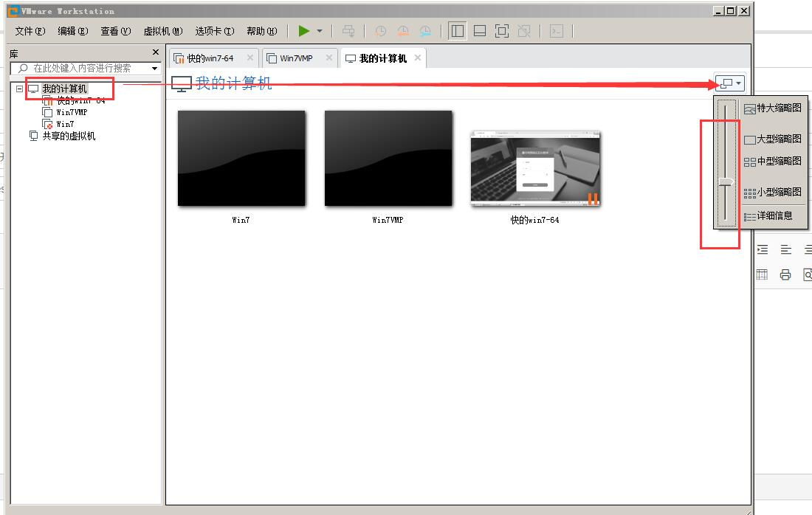The height and width of the screenshot is (515, 812).
Task: Select the 快的win7-64 thumbnail
Action: (535, 169)
